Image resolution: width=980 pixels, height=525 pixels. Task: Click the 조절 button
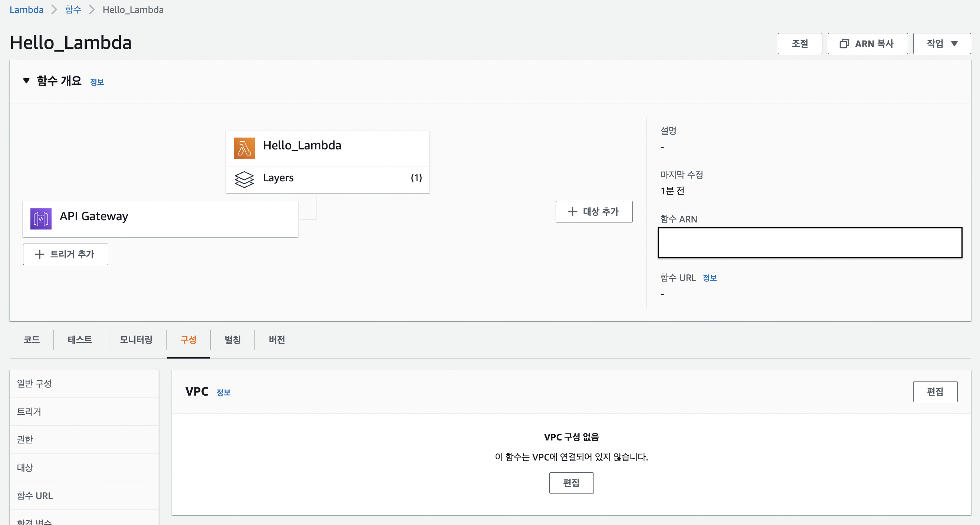point(800,44)
